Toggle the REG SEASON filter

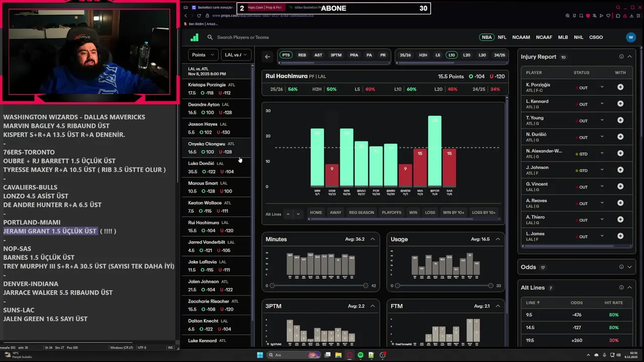[361, 213]
